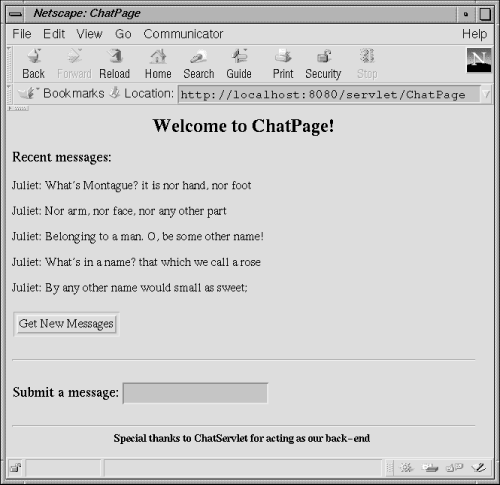Open Search from the navigation toolbar

tap(199, 64)
